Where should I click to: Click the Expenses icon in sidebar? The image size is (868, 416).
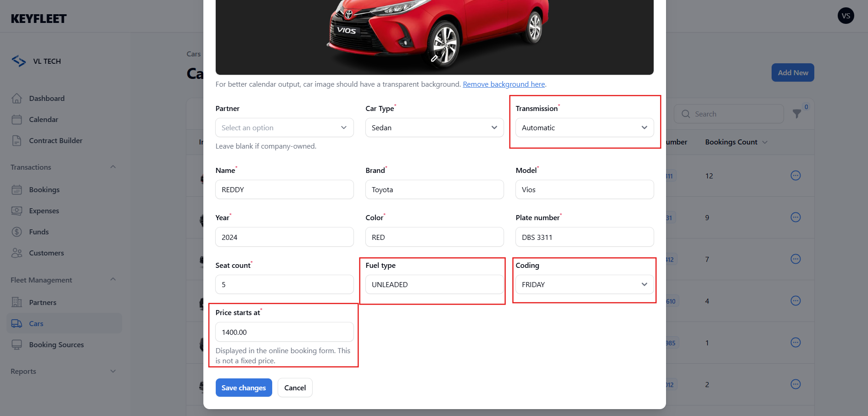(x=17, y=211)
